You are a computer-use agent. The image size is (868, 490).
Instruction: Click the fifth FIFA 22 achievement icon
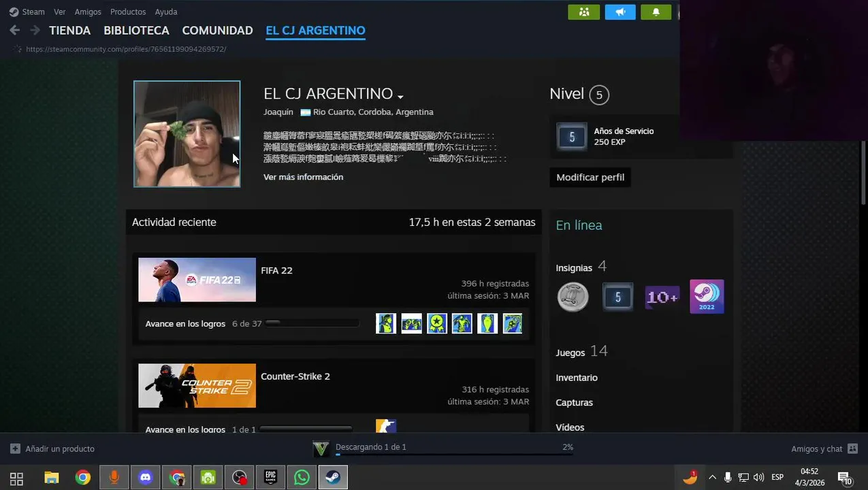487,323
